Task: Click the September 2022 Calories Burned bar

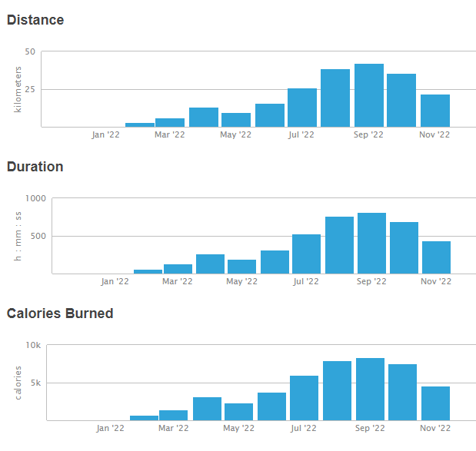Action: (x=370, y=390)
